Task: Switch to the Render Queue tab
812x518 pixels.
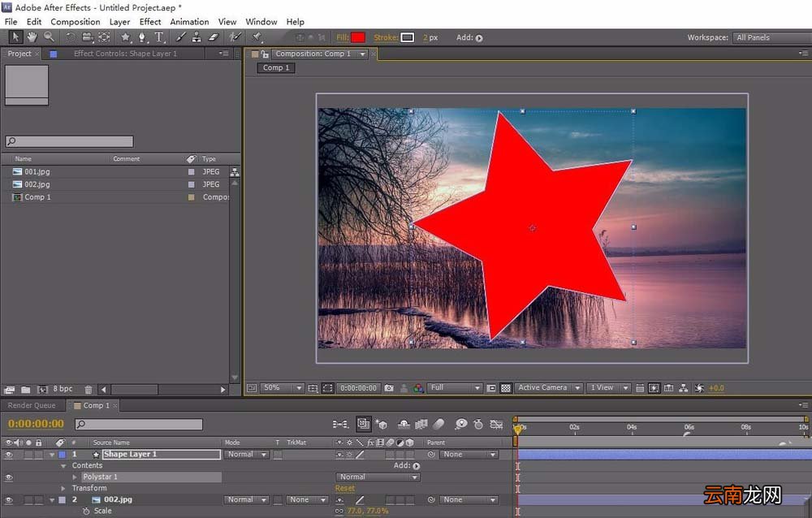Action: click(32, 406)
